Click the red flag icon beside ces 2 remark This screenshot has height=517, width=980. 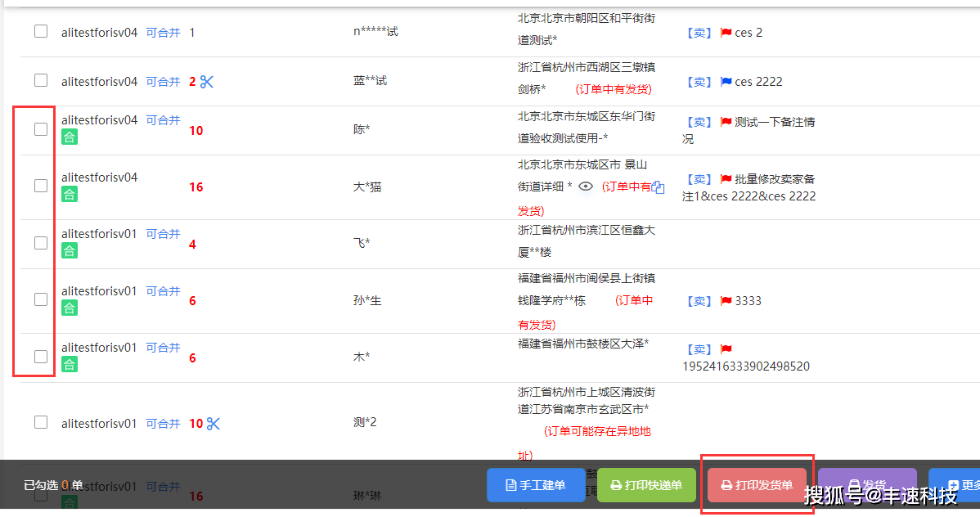pyautogui.click(x=726, y=32)
